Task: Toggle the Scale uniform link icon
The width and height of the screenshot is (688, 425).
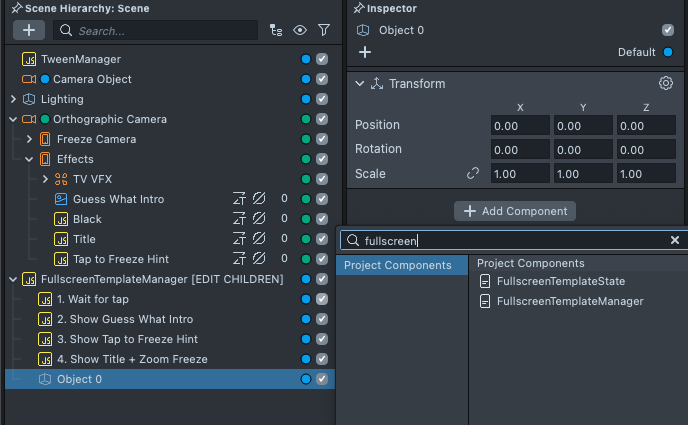Action: (473, 174)
